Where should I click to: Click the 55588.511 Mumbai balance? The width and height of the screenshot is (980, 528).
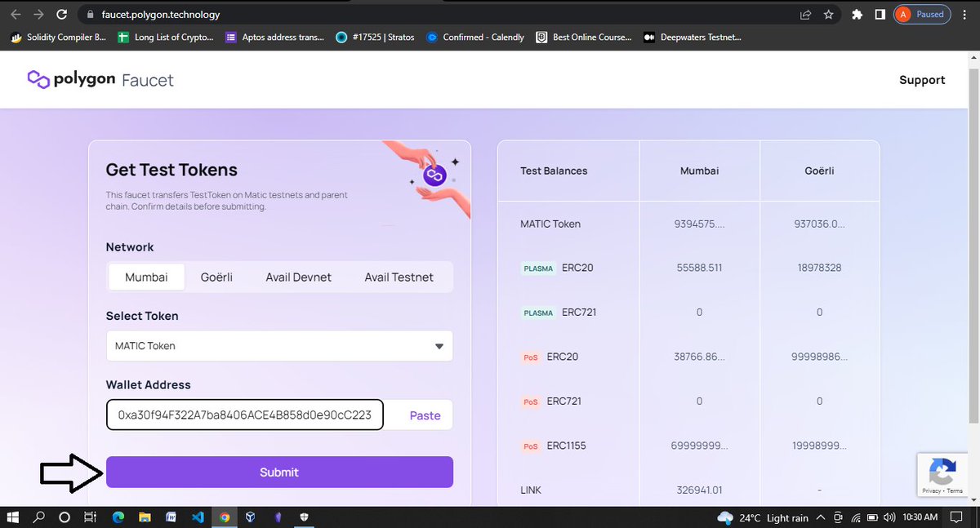click(699, 268)
